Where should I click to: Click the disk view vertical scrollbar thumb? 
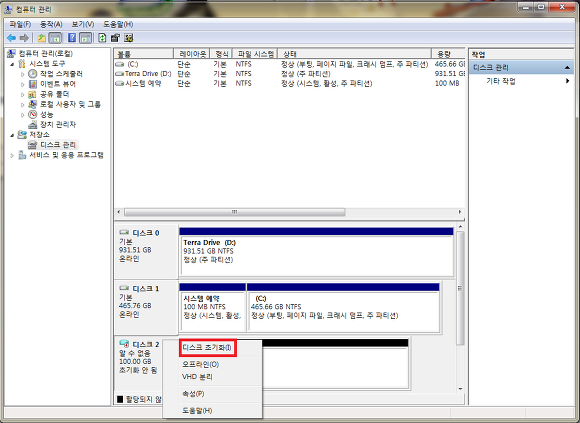(x=461, y=288)
